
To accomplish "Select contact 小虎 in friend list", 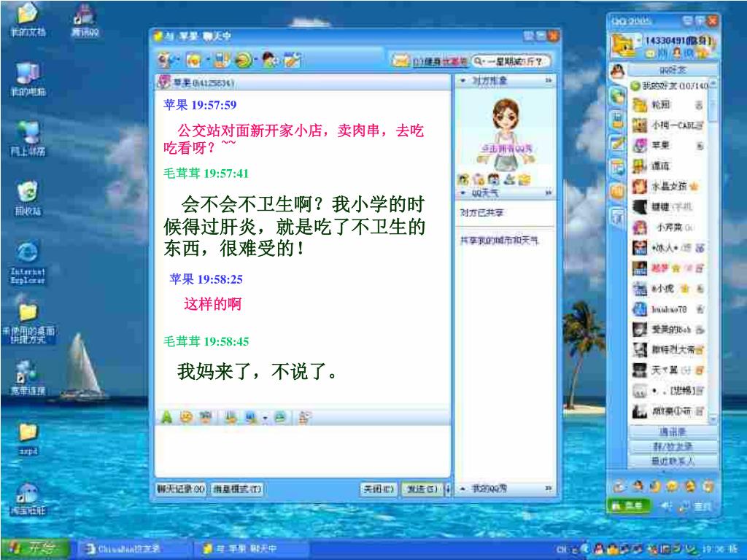I will (668, 289).
